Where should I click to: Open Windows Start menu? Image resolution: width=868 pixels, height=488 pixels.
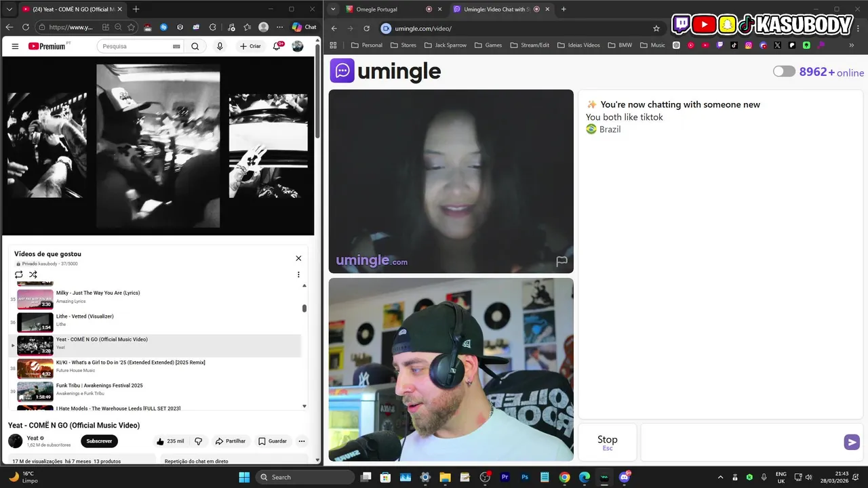pos(245,477)
